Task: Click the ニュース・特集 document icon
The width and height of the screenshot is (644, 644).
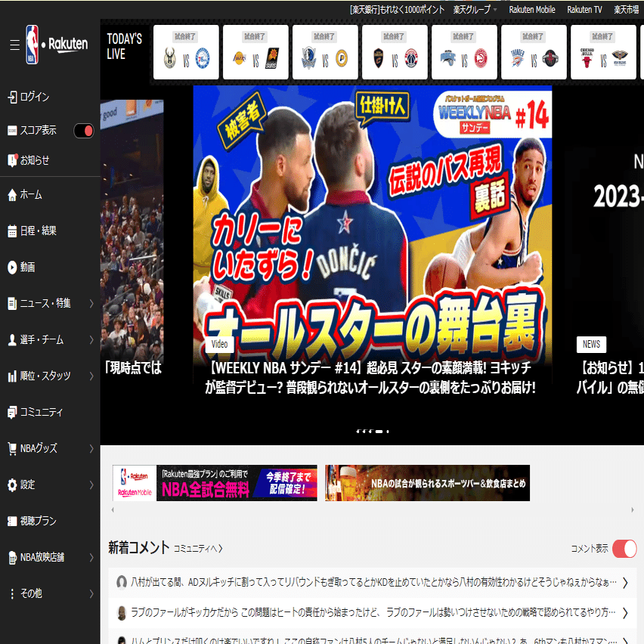Action: (x=12, y=303)
